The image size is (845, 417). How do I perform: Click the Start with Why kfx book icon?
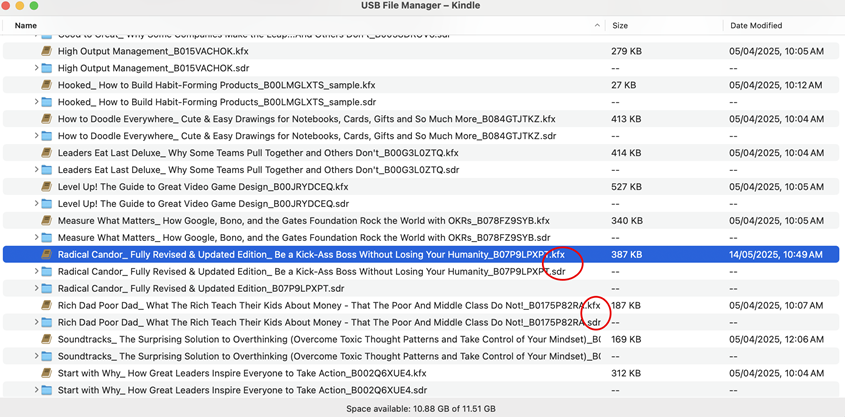pos(46,373)
